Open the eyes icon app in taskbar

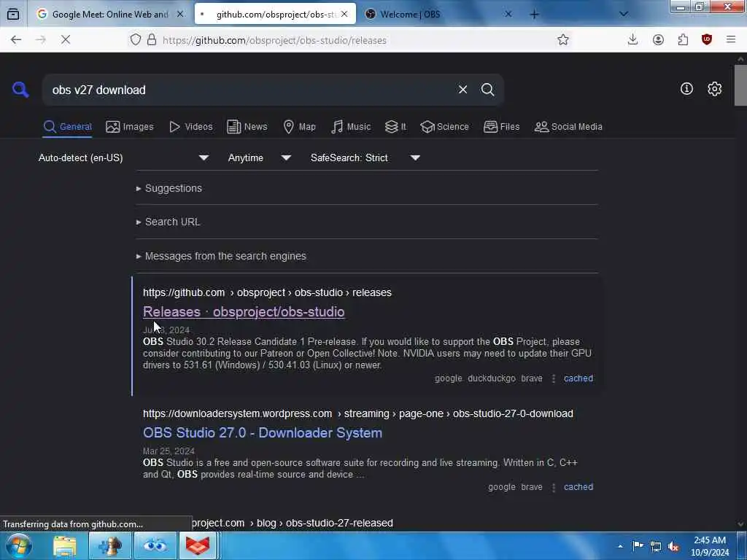click(155, 545)
